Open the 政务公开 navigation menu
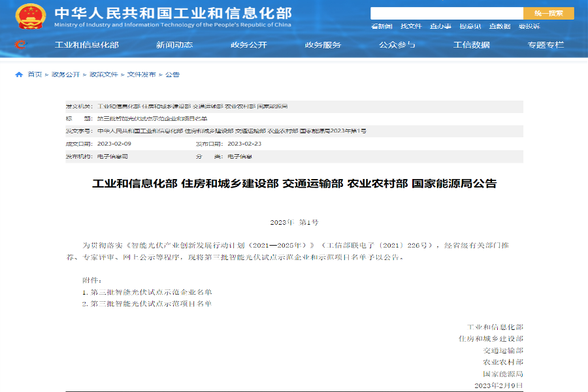This screenshot has height=392, width=588. (249, 45)
